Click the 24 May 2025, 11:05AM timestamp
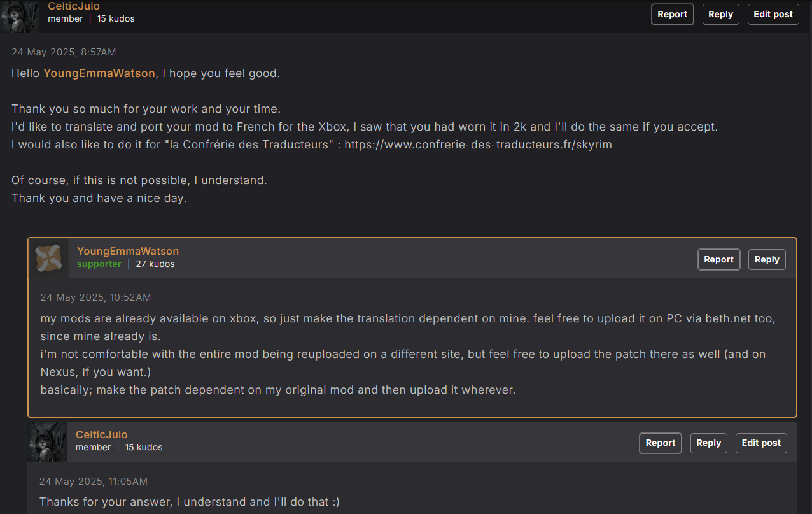The image size is (812, 514). [94, 482]
